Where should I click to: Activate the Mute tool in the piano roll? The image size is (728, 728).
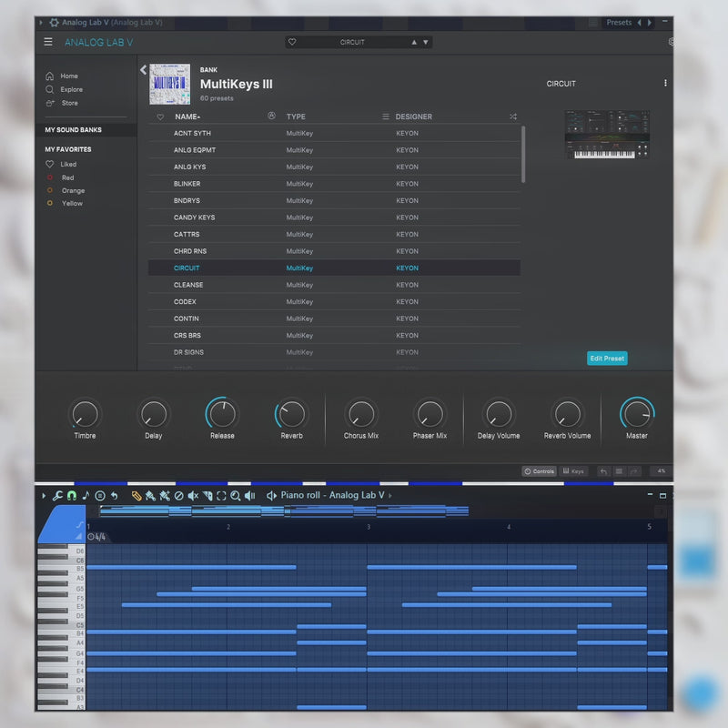pos(193,496)
